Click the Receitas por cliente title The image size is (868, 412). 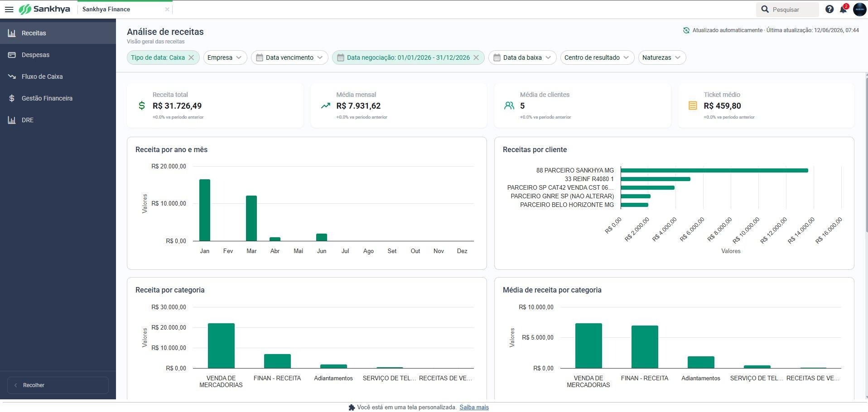[x=535, y=149]
